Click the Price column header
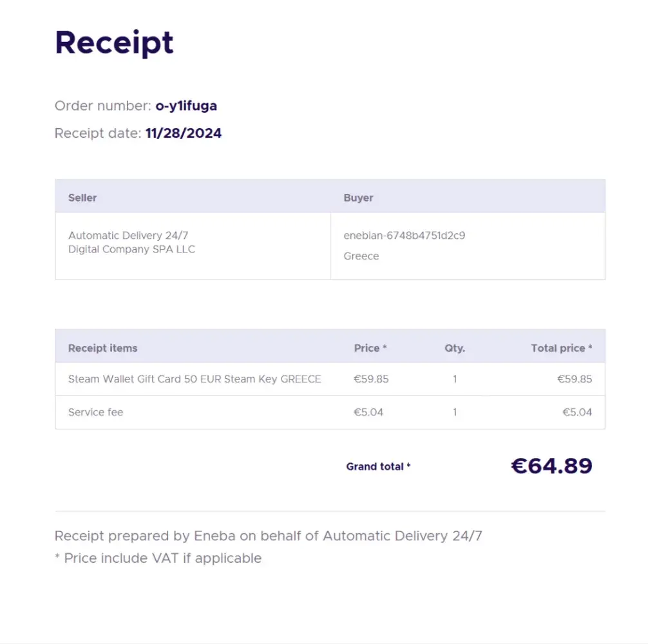This screenshot has height=644, width=648. click(x=370, y=348)
